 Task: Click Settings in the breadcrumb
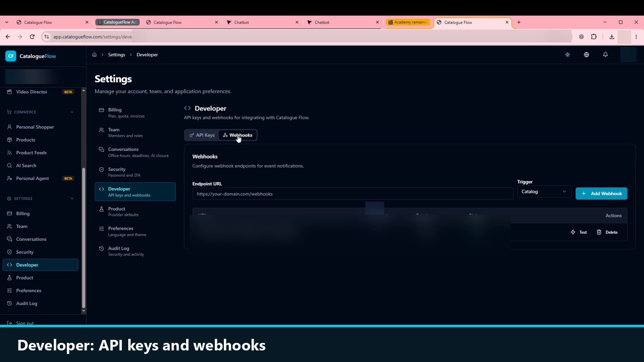click(x=116, y=55)
